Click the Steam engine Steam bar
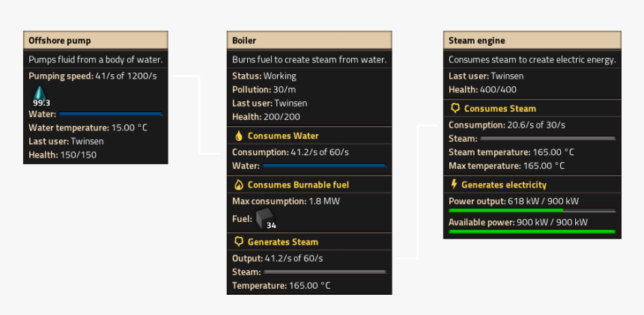Viewport: 644px width, 315px height. click(x=547, y=139)
